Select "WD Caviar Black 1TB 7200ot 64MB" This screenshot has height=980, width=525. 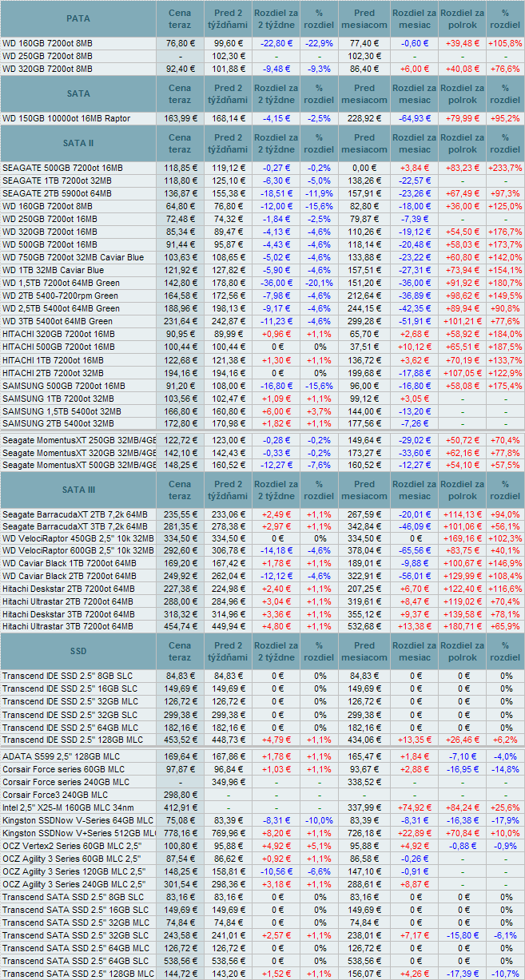point(70,562)
